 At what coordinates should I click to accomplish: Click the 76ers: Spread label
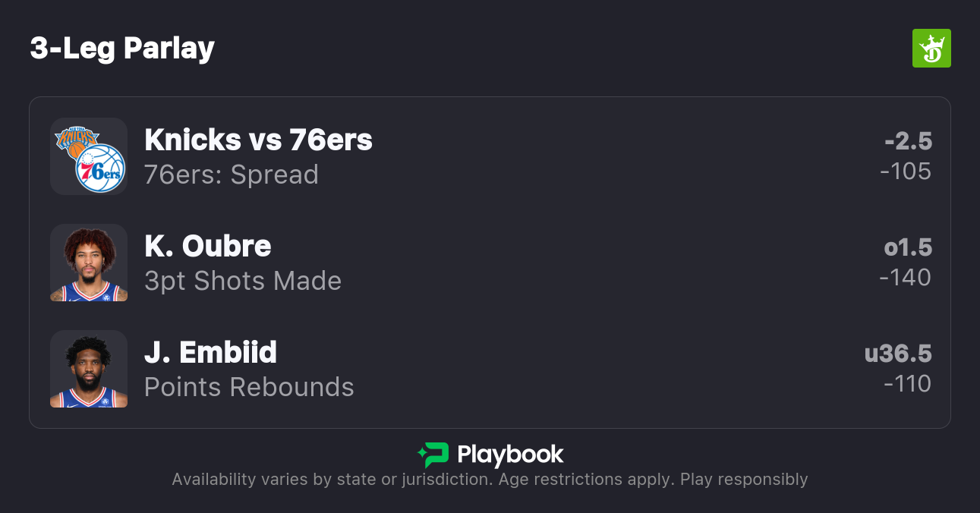232,175
